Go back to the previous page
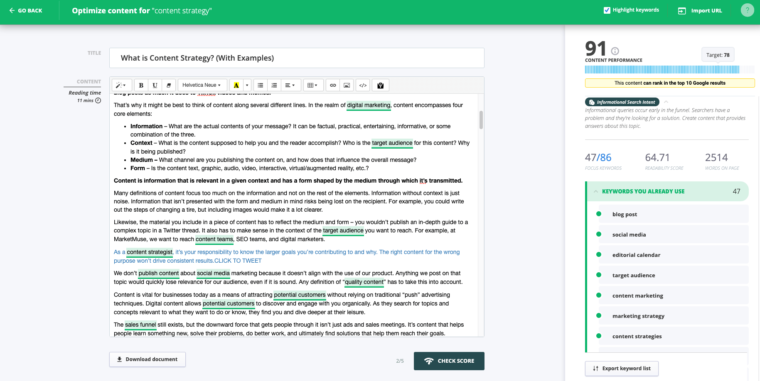Screen dimensions: 760x381 click(x=26, y=11)
